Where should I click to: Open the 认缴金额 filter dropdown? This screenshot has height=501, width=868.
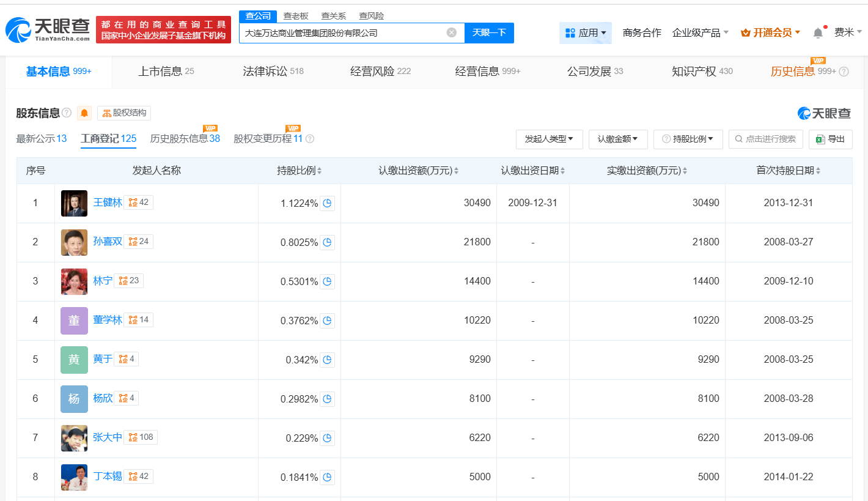(617, 139)
